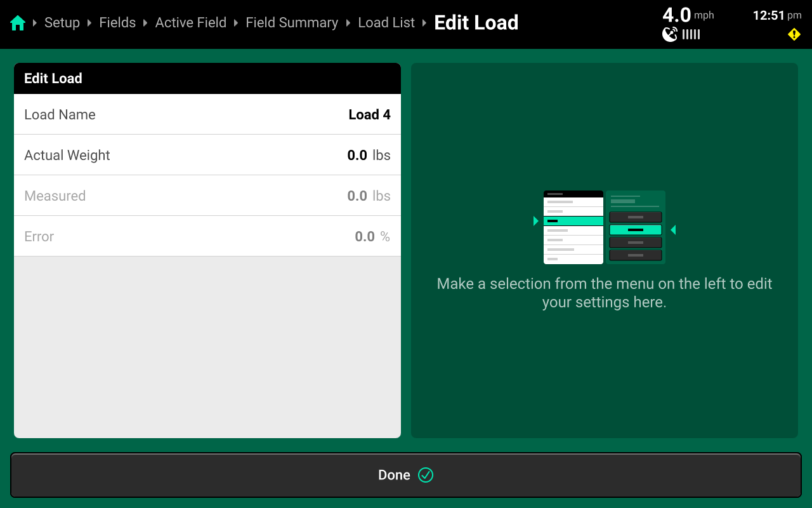Click the Edit Load panel header
This screenshot has height=508, width=812.
(207, 79)
